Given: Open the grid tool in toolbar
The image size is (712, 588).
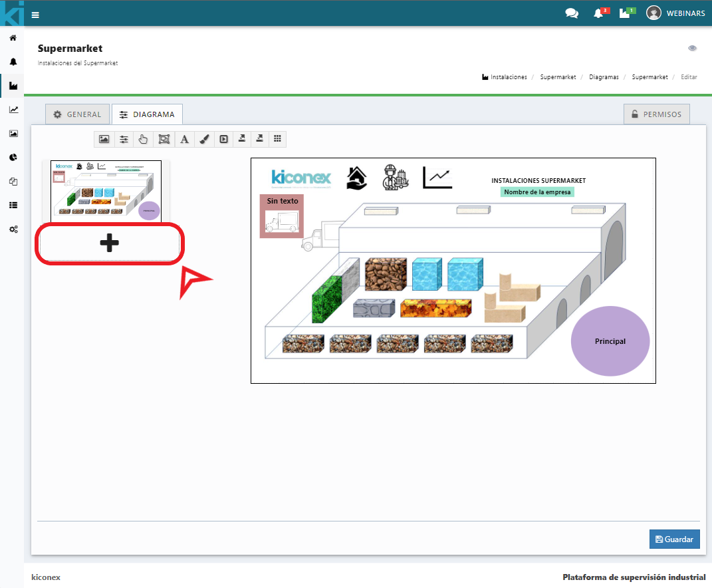Looking at the screenshot, I should click(x=277, y=139).
